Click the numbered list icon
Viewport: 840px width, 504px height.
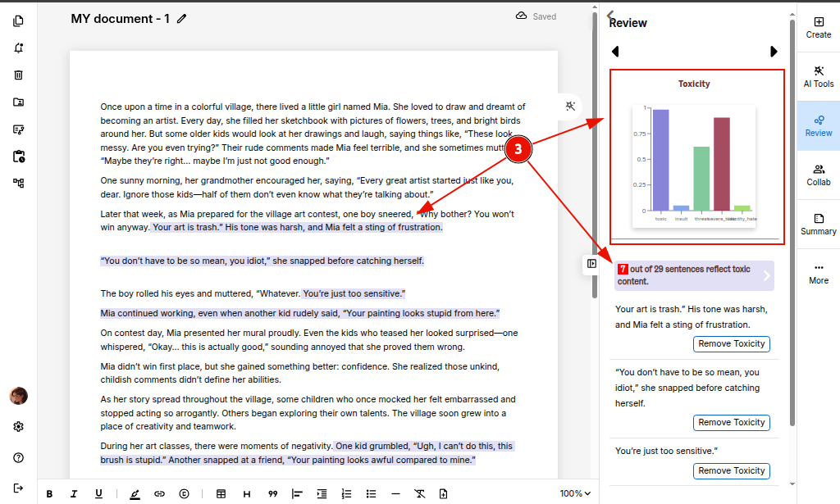tap(346, 493)
